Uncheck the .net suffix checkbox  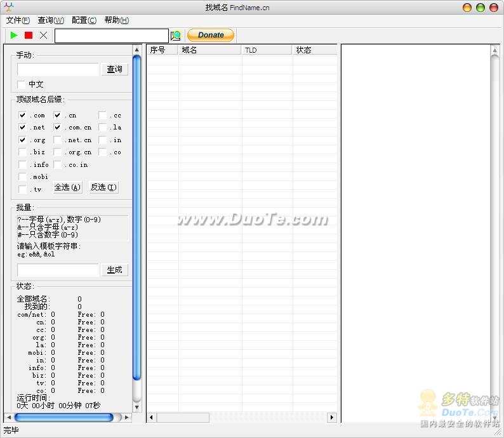coord(22,127)
